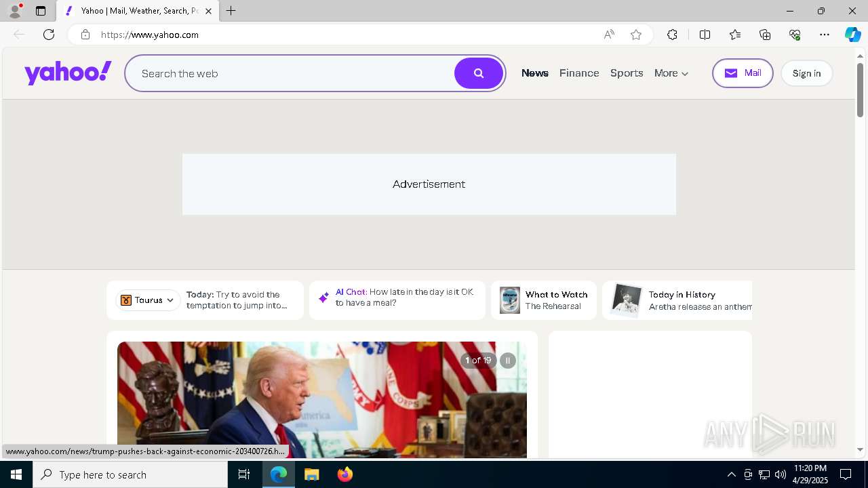Open network icon in system tray
The height and width of the screenshot is (488, 868).
click(x=764, y=474)
